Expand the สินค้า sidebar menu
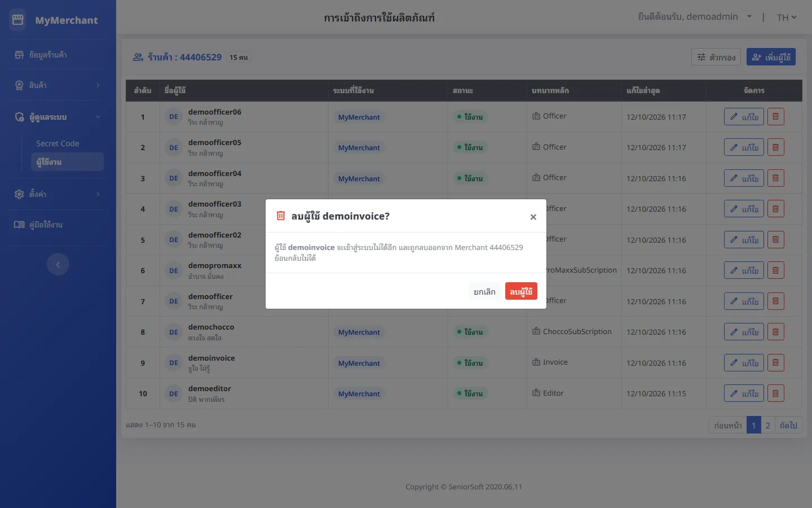The width and height of the screenshot is (812, 508). click(58, 85)
